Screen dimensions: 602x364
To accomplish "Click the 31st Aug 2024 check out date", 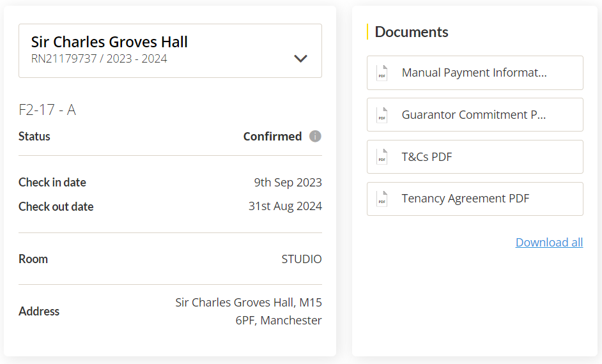I will [285, 206].
